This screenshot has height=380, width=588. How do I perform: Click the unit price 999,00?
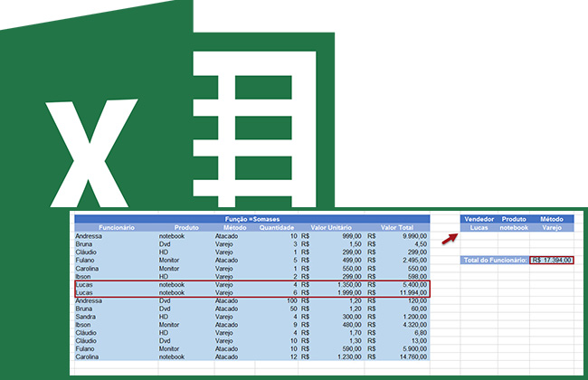pos(352,236)
